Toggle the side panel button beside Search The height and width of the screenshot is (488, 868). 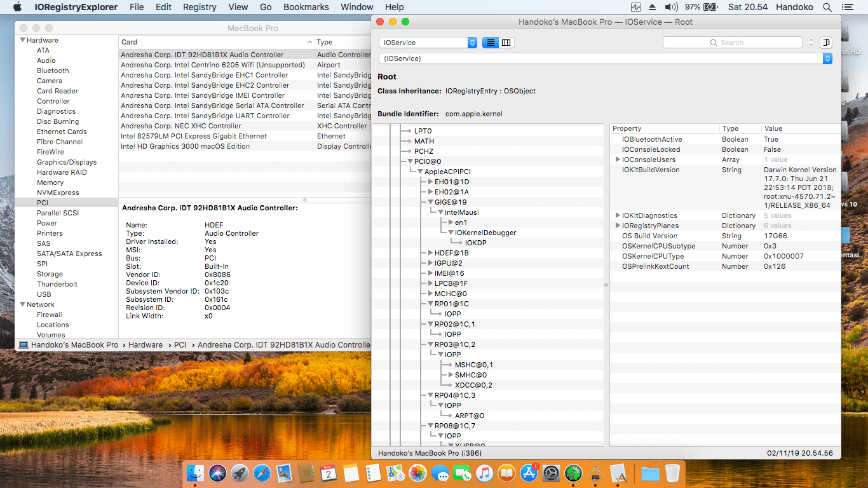826,43
